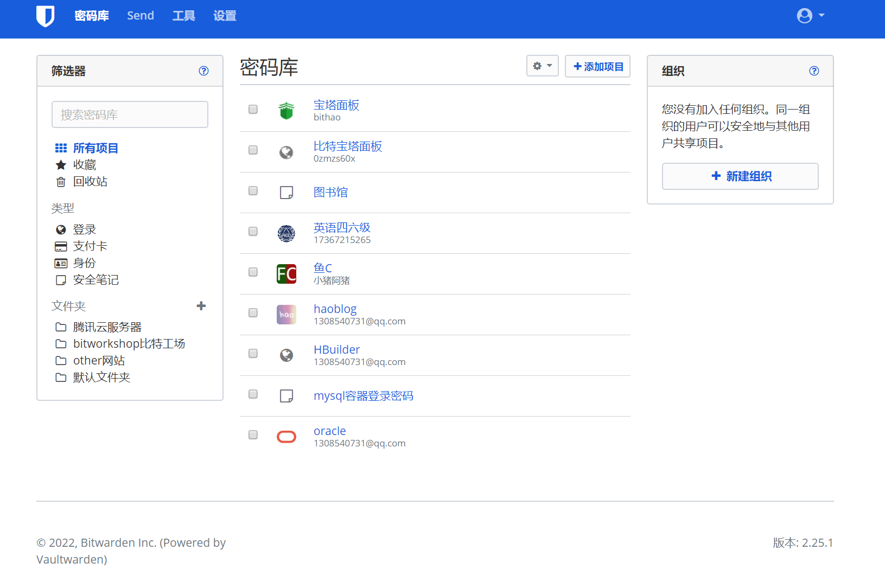Screen dimensions: 885x588
Task: Switch to the 密码库 vault tab
Action: click(92, 16)
